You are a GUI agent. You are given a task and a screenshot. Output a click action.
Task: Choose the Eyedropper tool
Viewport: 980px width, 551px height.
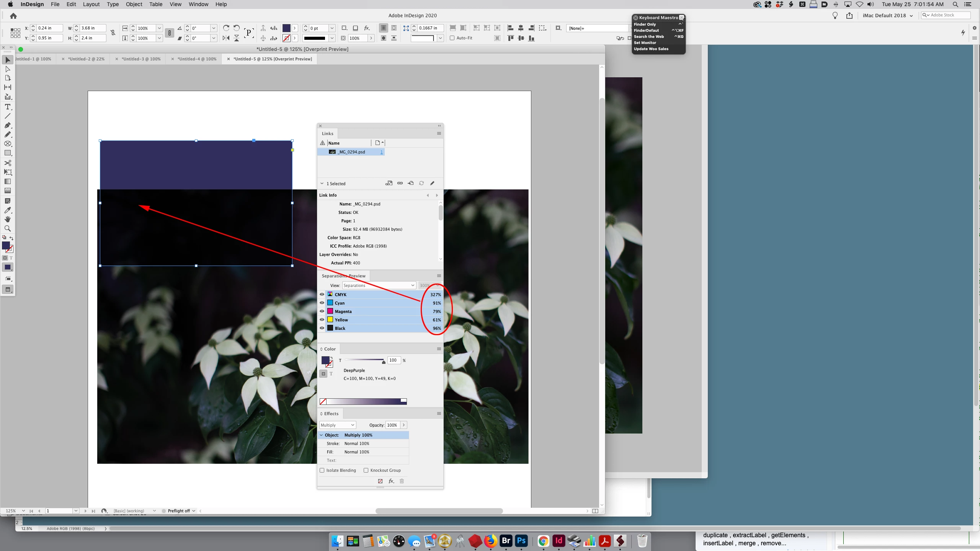pyautogui.click(x=7, y=210)
